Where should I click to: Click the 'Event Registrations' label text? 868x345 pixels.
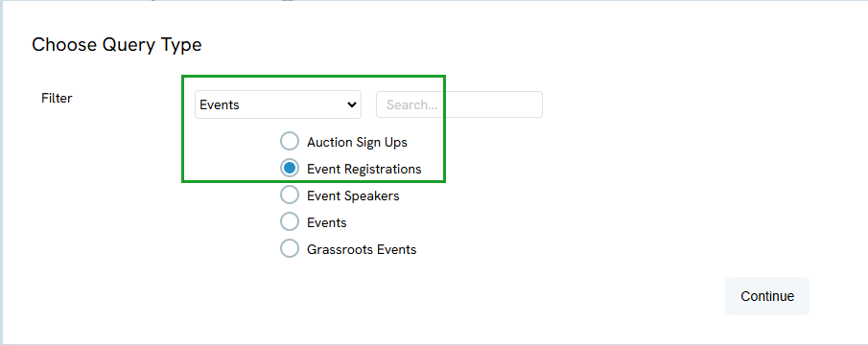364,170
